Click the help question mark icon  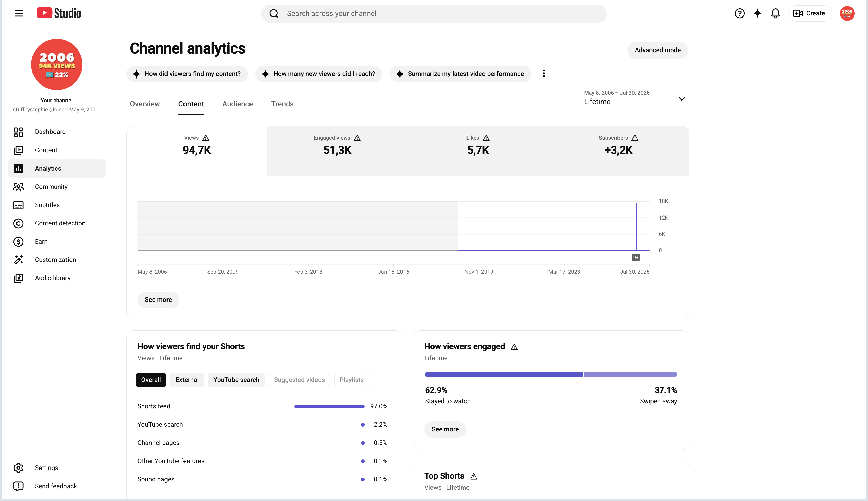pyautogui.click(x=739, y=13)
